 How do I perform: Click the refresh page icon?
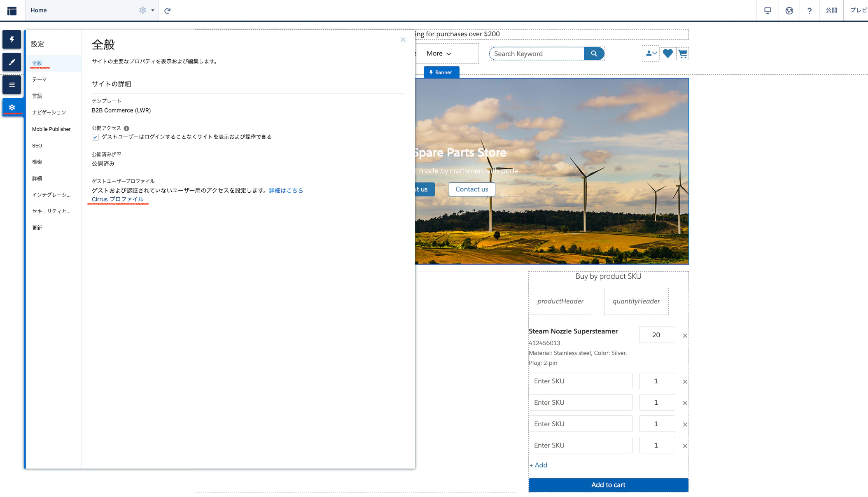coord(167,11)
